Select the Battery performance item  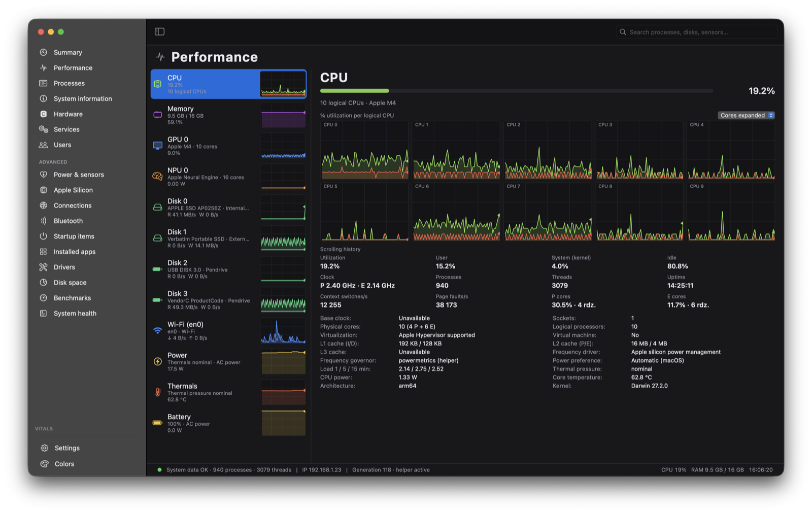229,424
